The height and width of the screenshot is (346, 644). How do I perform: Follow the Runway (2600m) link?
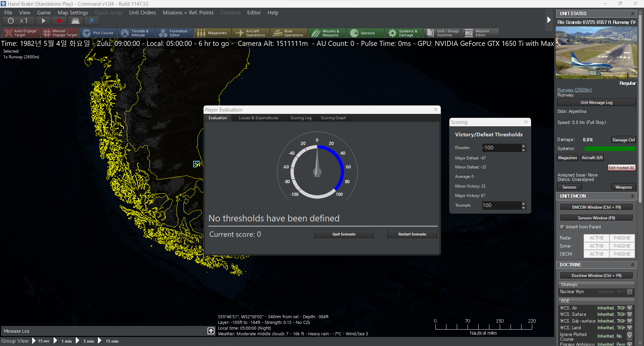tap(574, 90)
